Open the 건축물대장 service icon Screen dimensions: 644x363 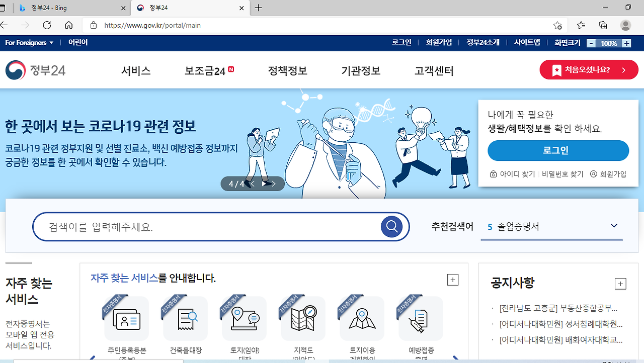coord(185,319)
